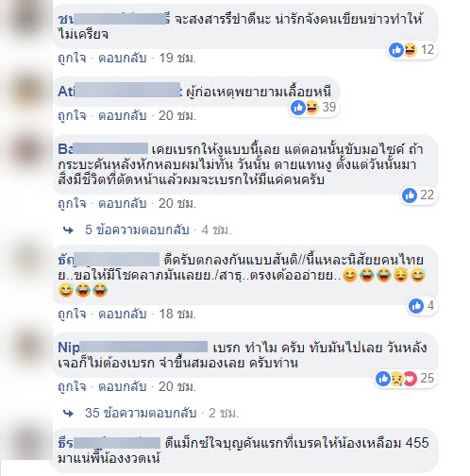Open reactions on the comment with 39 reactions
Viewport: 470px width, 476px height.
click(x=314, y=108)
